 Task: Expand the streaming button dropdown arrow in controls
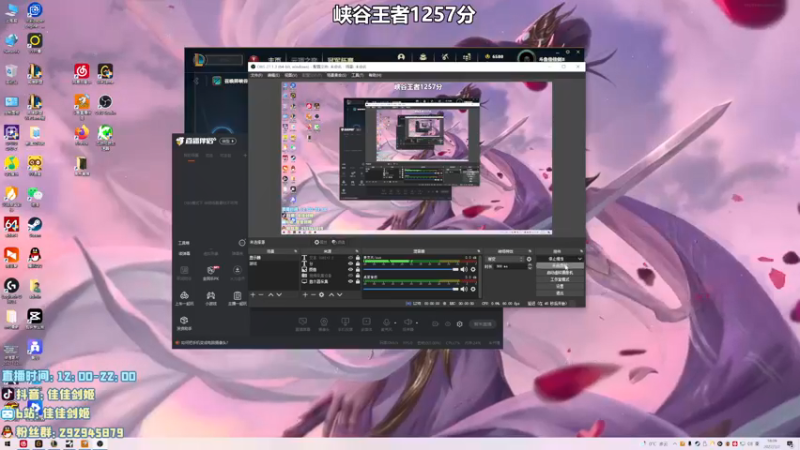[580, 259]
